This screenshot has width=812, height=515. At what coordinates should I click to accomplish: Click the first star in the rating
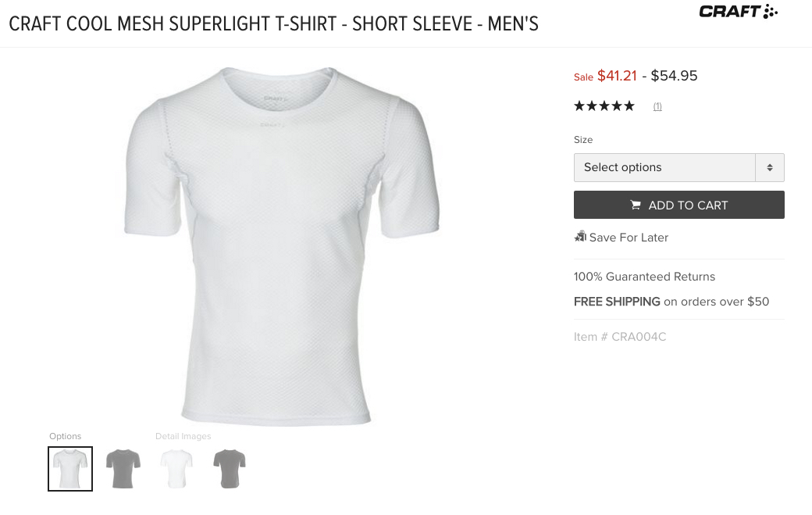pyautogui.click(x=579, y=106)
